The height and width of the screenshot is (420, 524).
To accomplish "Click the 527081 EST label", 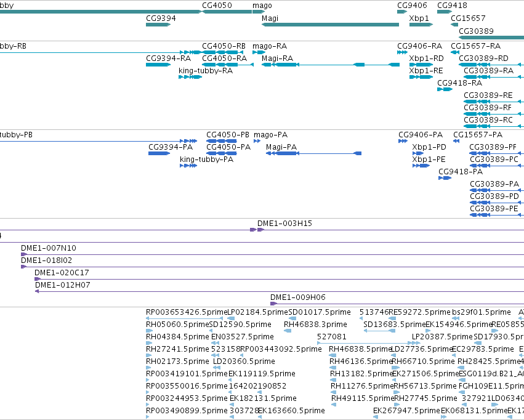I will click(332, 337).
